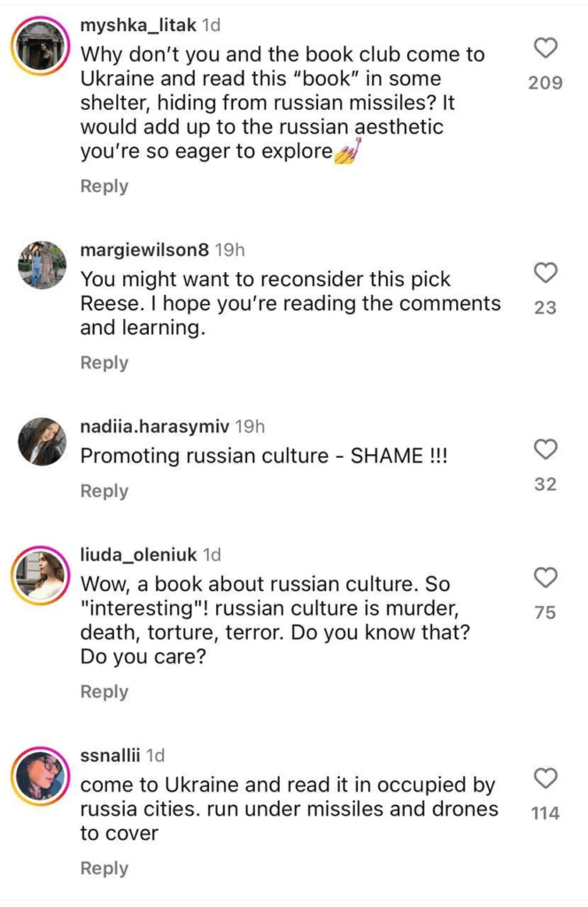Open myshka_litak's profile picture

(41, 46)
